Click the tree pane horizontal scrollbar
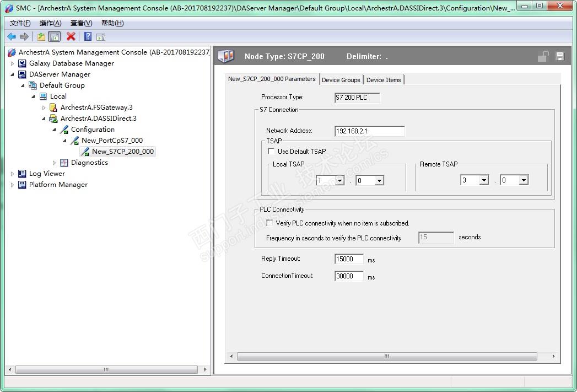 pyautogui.click(x=106, y=369)
